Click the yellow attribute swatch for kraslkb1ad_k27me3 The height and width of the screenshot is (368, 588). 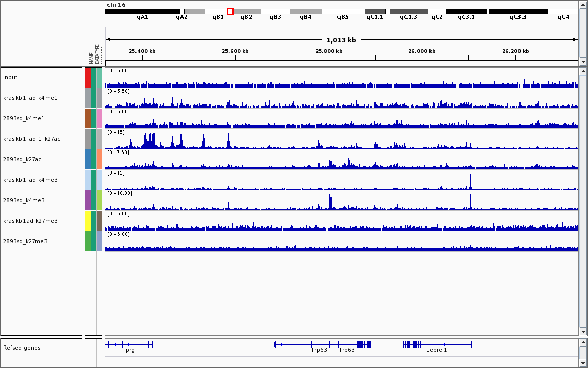click(x=88, y=221)
